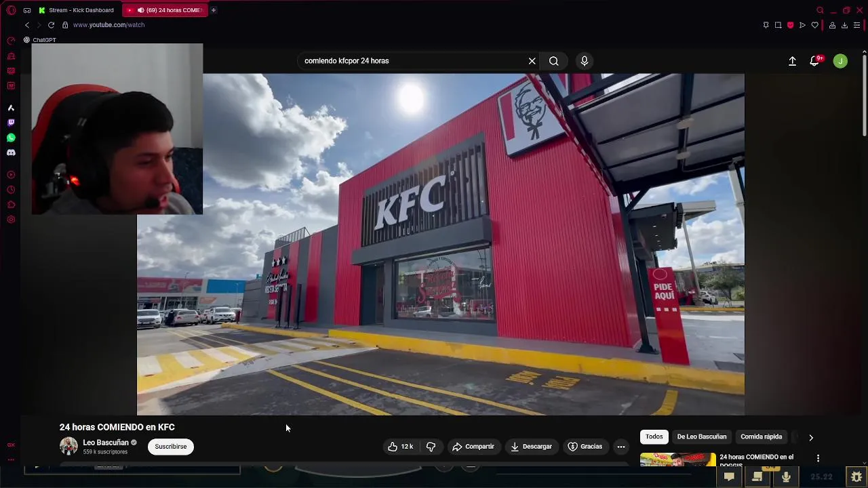
Task: Open Discord panel in sidebar
Action: point(11,152)
